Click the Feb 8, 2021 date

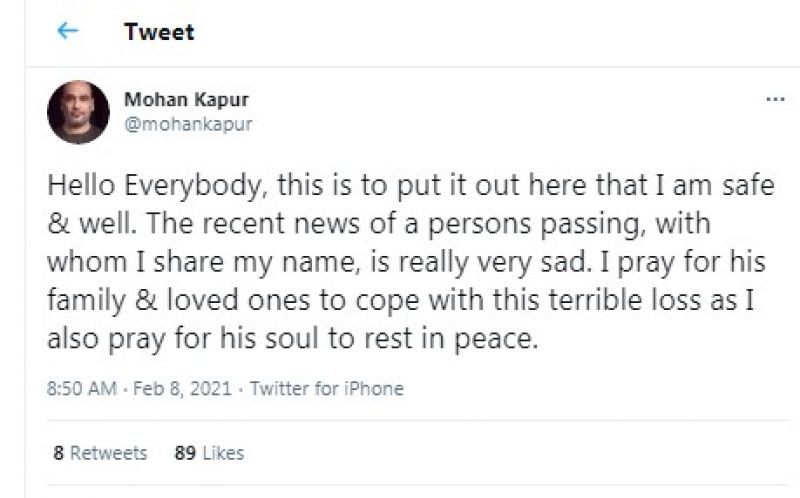184,388
